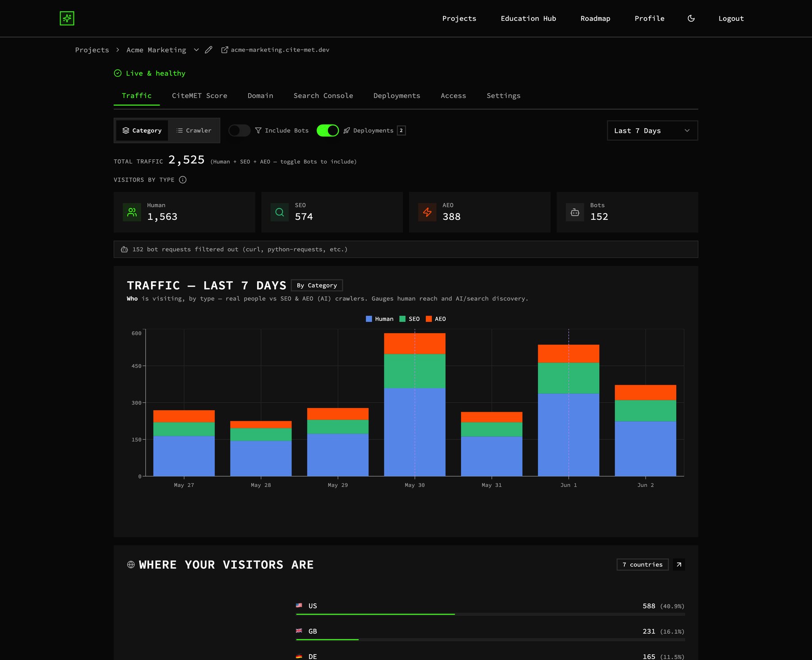The width and height of the screenshot is (812, 660).
Task: Click Projects breadcrumb link
Action: coord(92,50)
